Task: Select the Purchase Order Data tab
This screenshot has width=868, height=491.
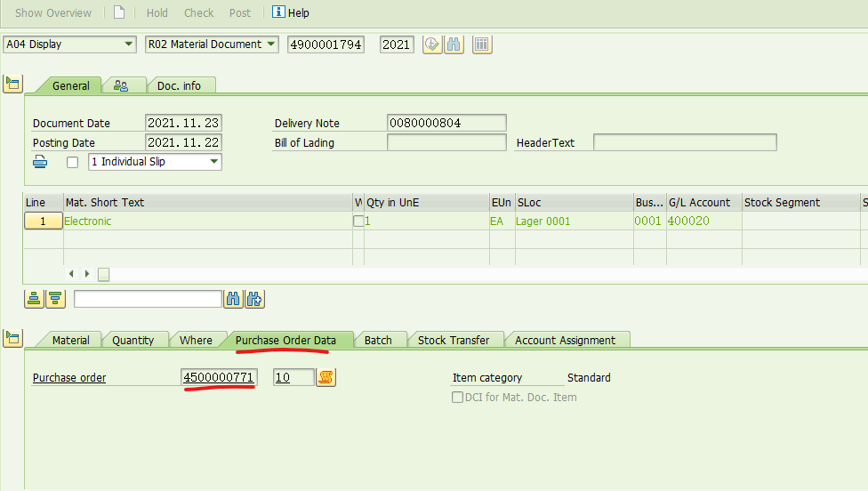Action: 285,340
